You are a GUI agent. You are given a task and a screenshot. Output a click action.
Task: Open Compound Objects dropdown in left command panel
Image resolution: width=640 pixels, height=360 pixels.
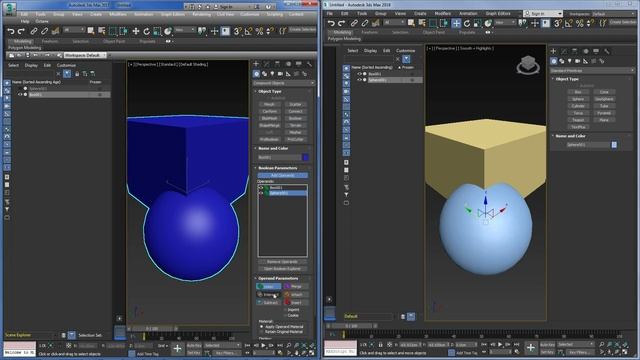tap(284, 83)
